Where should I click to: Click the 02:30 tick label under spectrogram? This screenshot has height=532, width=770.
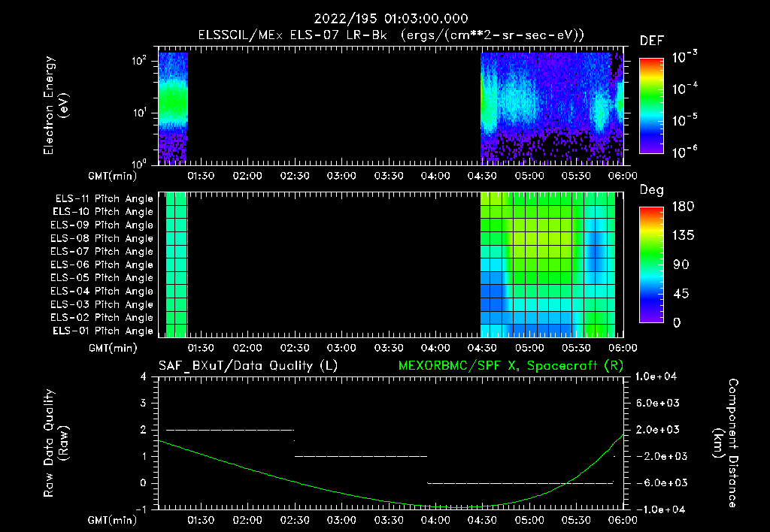(x=295, y=176)
